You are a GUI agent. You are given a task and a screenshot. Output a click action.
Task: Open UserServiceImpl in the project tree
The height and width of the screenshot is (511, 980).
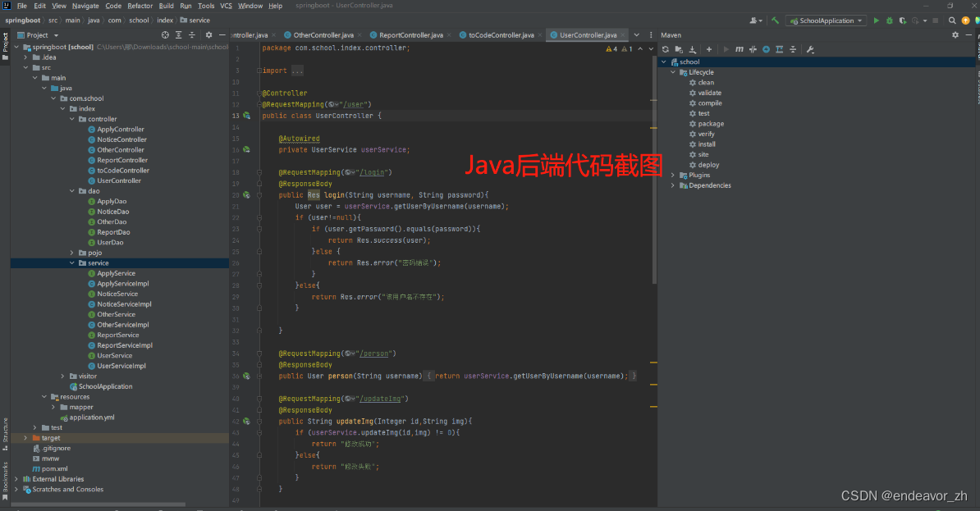(121, 366)
